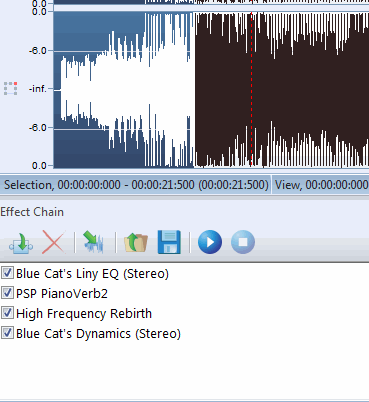Click the red dashed playback cursor line
This screenshot has height=402, width=369.
(251, 89)
